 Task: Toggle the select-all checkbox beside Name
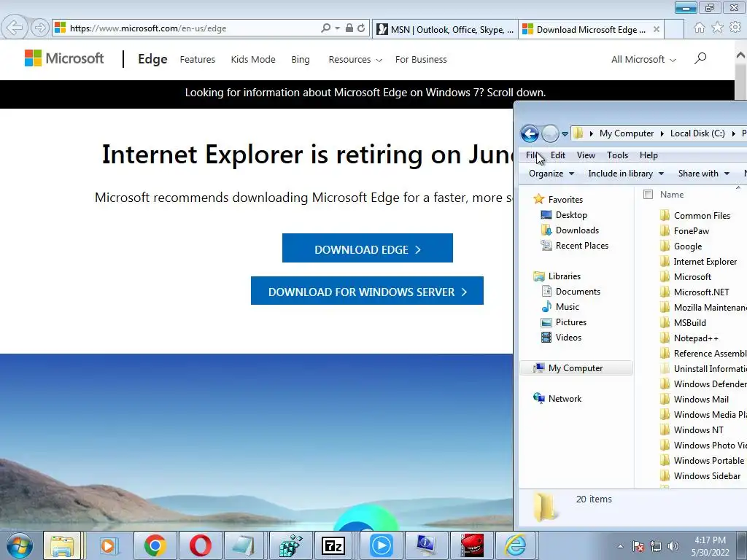[x=648, y=194]
